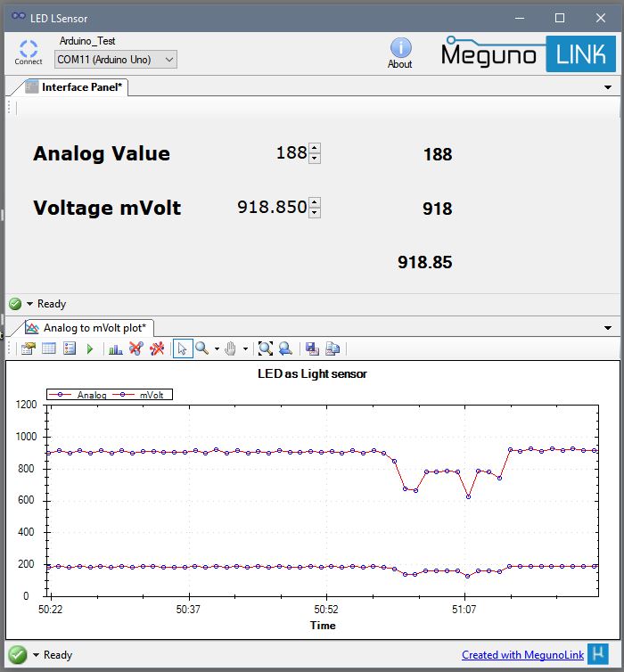Decrease the Voltage mVolt spinner
The height and width of the screenshot is (672, 624).
click(315, 212)
